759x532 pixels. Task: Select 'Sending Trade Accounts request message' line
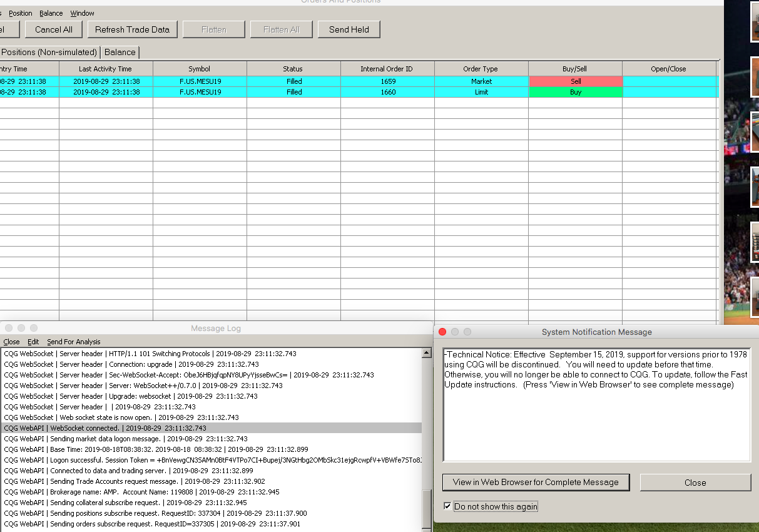pyautogui.click(x=211, y=481)
